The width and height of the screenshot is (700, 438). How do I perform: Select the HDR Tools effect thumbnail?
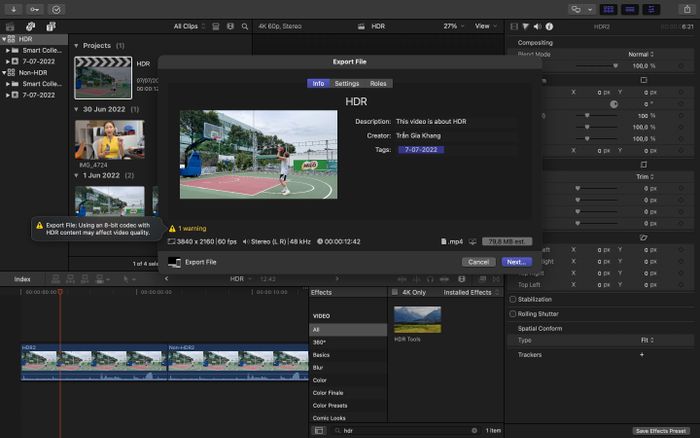pos(417,320)
